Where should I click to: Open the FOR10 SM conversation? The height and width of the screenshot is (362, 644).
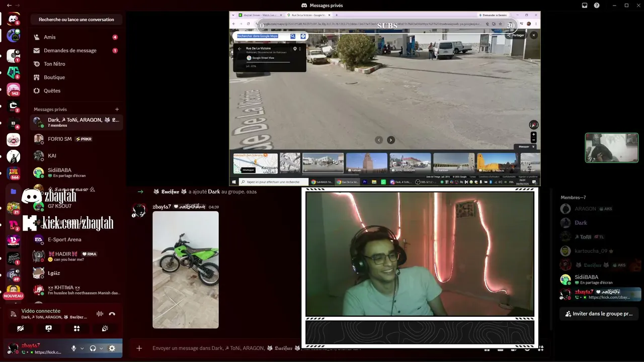point(76,139)
